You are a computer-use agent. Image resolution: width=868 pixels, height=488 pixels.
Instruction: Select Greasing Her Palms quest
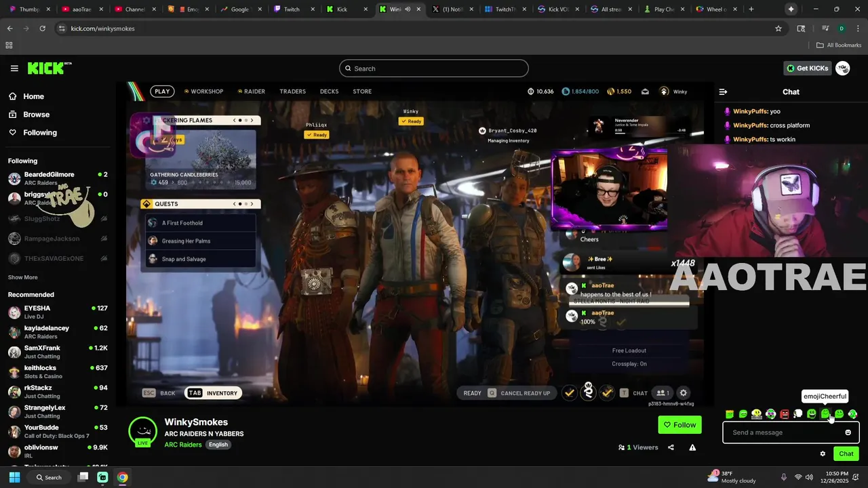[x=200, y=241]
